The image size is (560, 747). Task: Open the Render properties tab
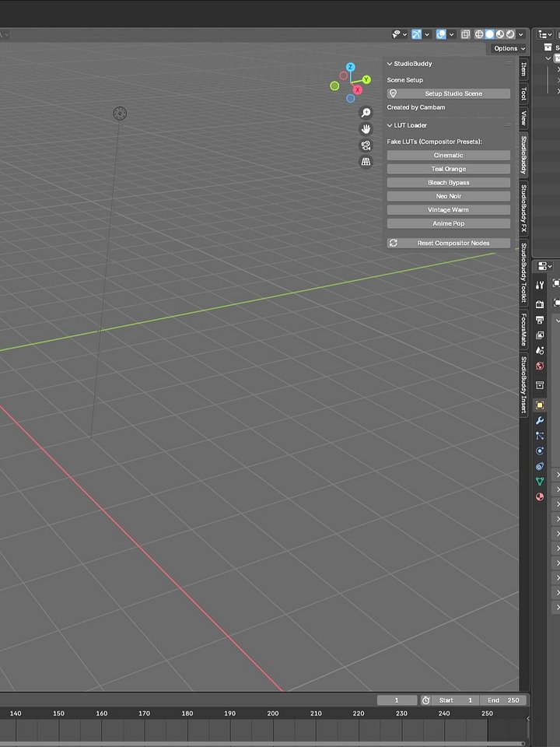click(x=540, y=304)
